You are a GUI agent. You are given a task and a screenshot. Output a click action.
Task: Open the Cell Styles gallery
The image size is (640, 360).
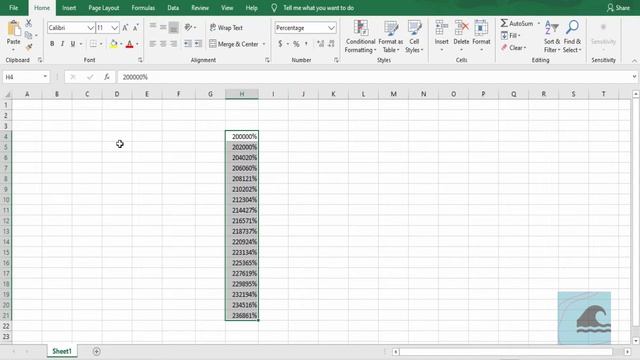coord(414,37)
